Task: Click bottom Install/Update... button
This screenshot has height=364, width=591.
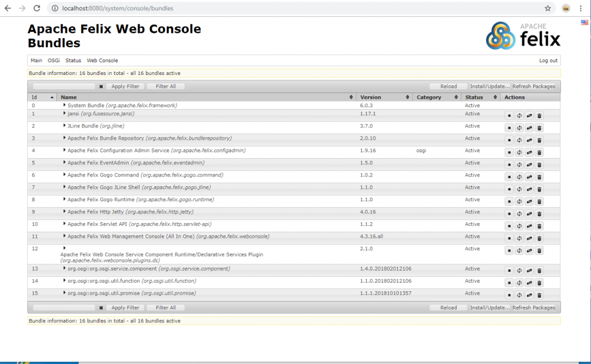Action: pos(489,307)
